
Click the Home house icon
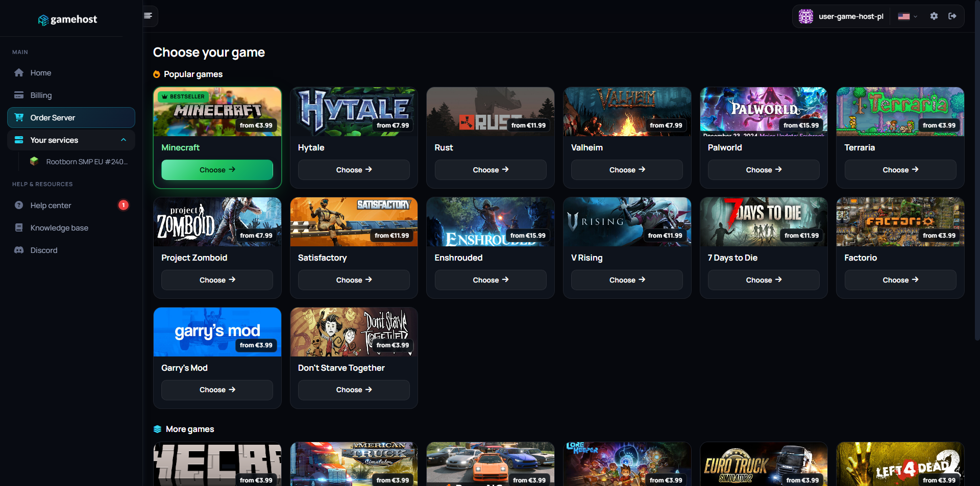click(x=19, y=73)
